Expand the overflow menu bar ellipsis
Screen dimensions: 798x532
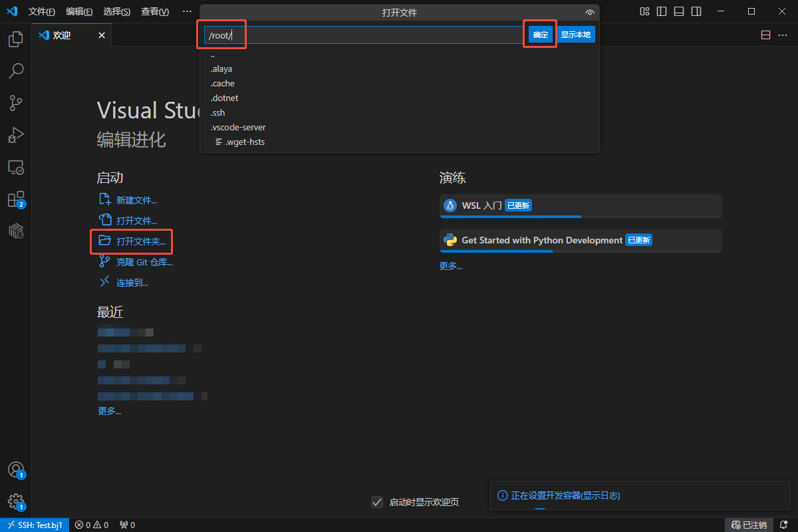[x=187, y=11]
